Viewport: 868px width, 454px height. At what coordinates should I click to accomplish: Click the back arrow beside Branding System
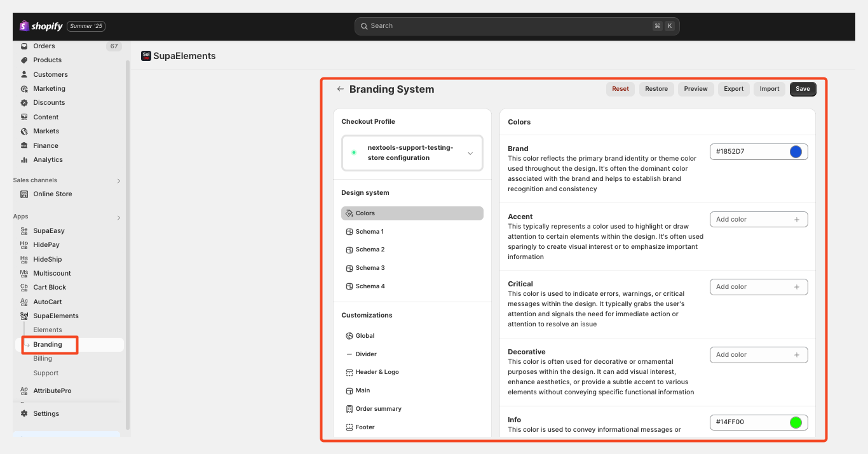tap(341, 89)
